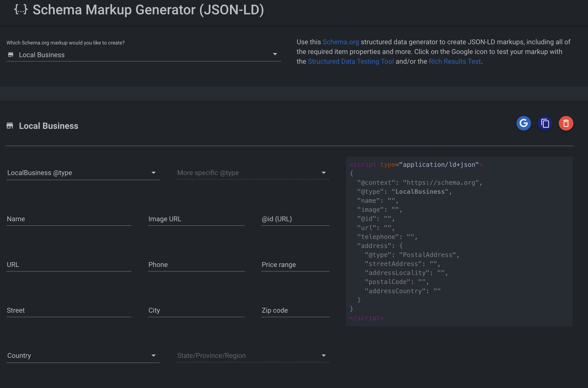Click the "@context" line in the code
Screen dimensions: 588x388
point(420,183)
